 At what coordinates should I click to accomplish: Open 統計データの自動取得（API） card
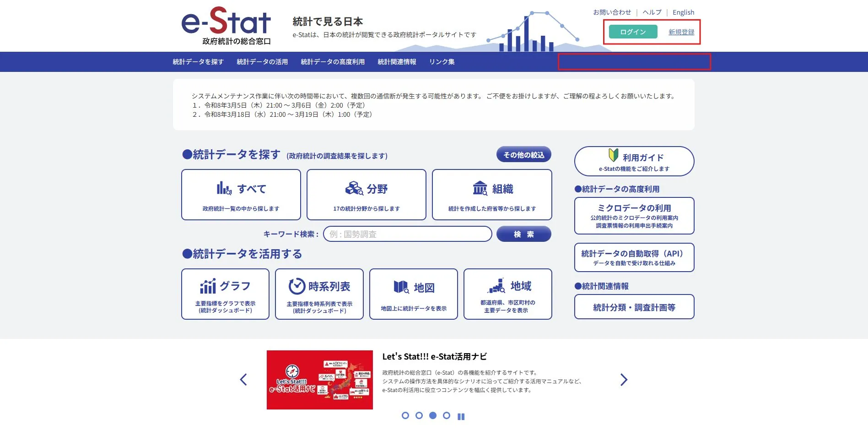pos(634,257)
